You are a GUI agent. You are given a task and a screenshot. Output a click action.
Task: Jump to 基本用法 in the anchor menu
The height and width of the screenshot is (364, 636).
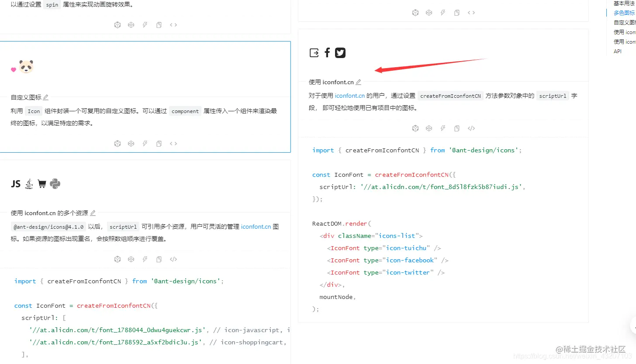624,3
